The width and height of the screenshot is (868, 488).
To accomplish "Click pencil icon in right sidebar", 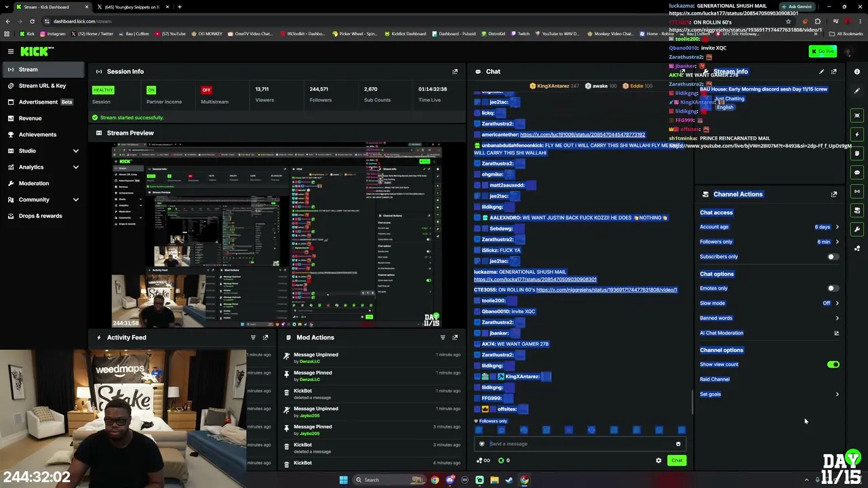I will 857,91.
